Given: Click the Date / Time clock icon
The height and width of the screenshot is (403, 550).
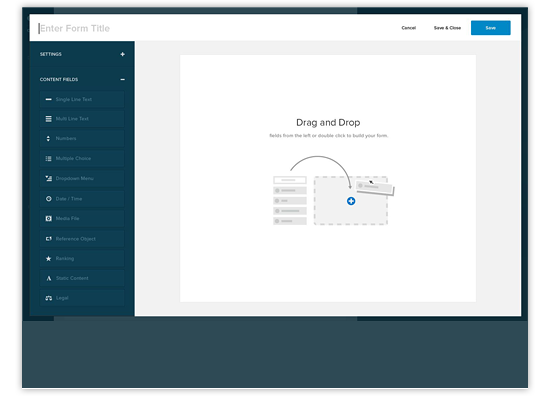Looking at the screenshot, I should point(48,199).
